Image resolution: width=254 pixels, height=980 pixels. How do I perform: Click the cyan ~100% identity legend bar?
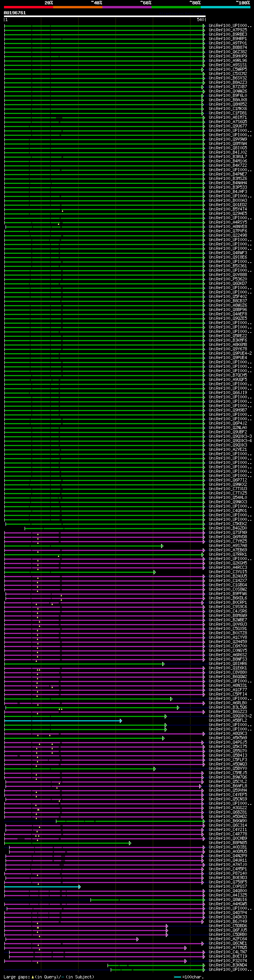tap(225, 7)
